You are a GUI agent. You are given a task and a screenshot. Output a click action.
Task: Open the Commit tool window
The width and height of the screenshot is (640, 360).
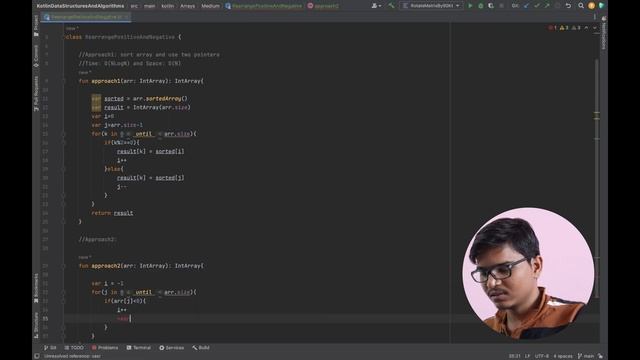tap(36, 56)
